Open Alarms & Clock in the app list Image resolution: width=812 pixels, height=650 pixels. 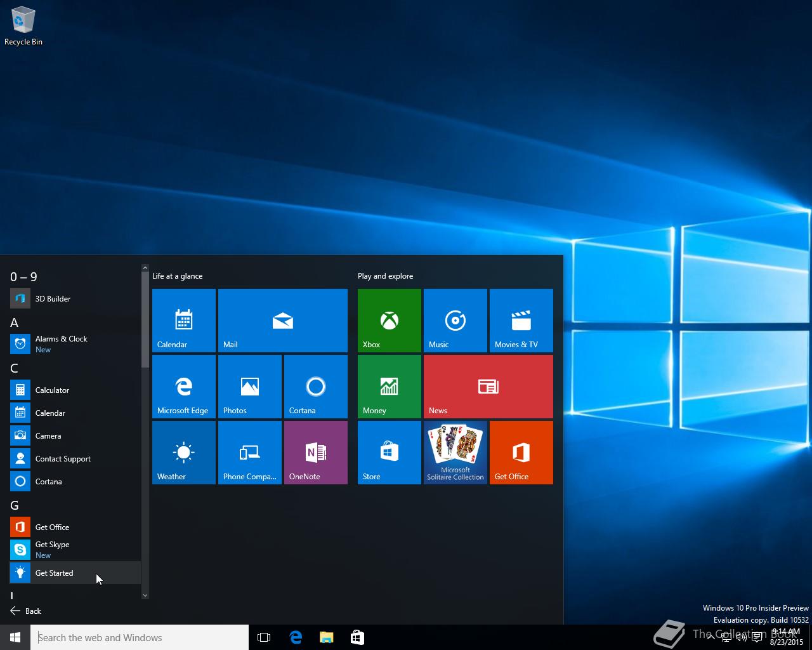pos(75,344)
